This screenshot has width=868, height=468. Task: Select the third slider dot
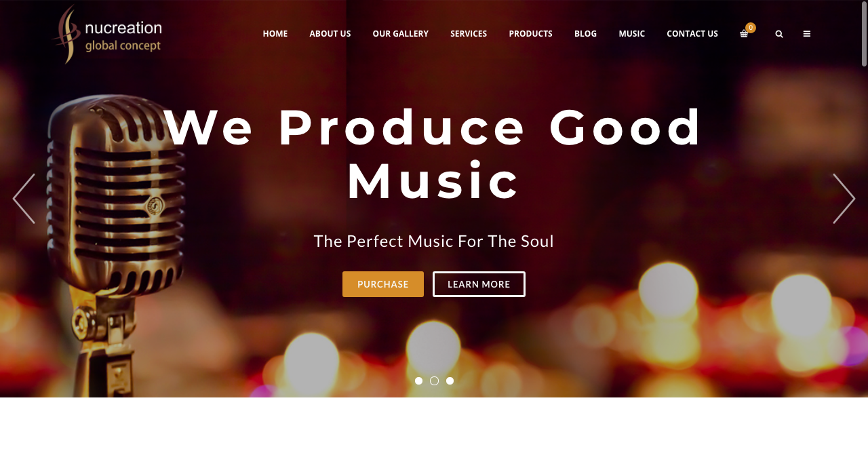[450, 381]
